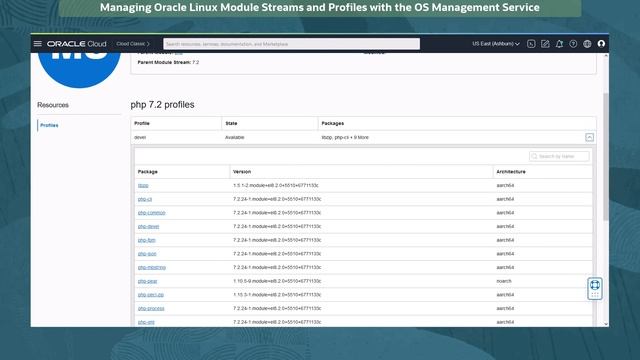Click the 'php 7.2 profiles' heading
Screen dimensions: 640x360
tap(162, 105)
